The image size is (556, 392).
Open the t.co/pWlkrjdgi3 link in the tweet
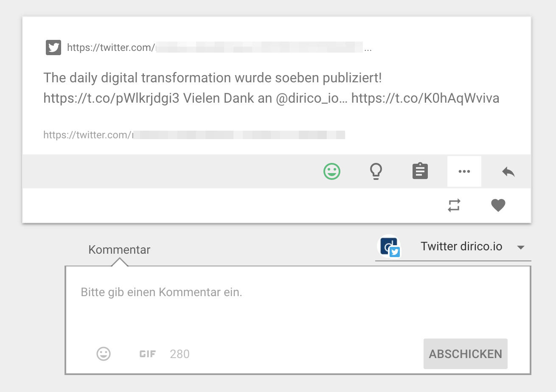pos(111,98)
